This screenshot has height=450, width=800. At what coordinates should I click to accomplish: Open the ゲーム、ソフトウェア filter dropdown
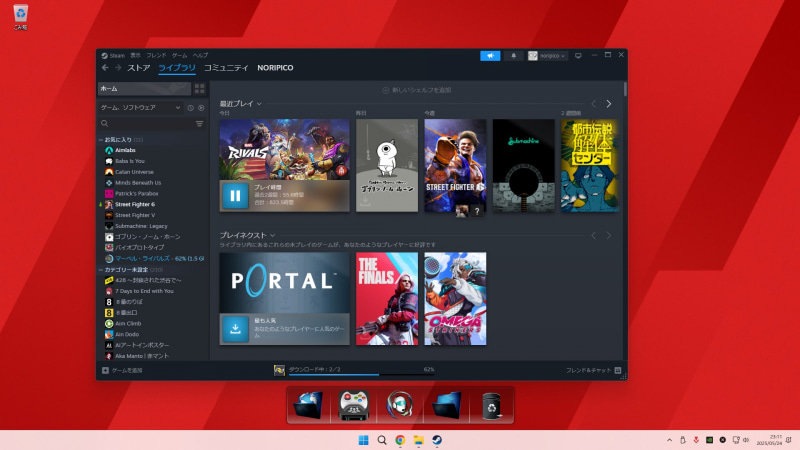coord(140,108)
